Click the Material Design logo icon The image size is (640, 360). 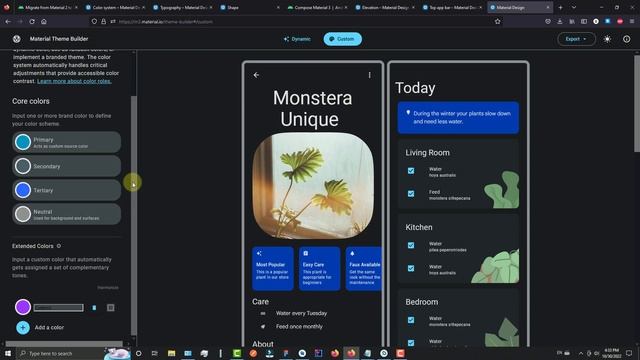point(17,39)
